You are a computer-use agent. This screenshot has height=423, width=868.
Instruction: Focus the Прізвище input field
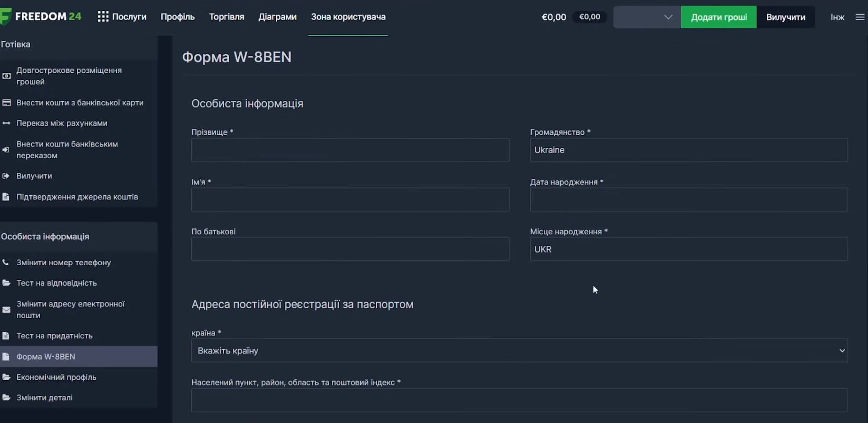tap(350, 150)
